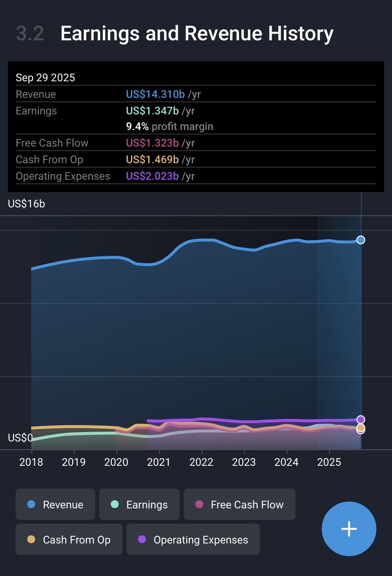Click the purple Operating Expenses data point

(360, 420)
